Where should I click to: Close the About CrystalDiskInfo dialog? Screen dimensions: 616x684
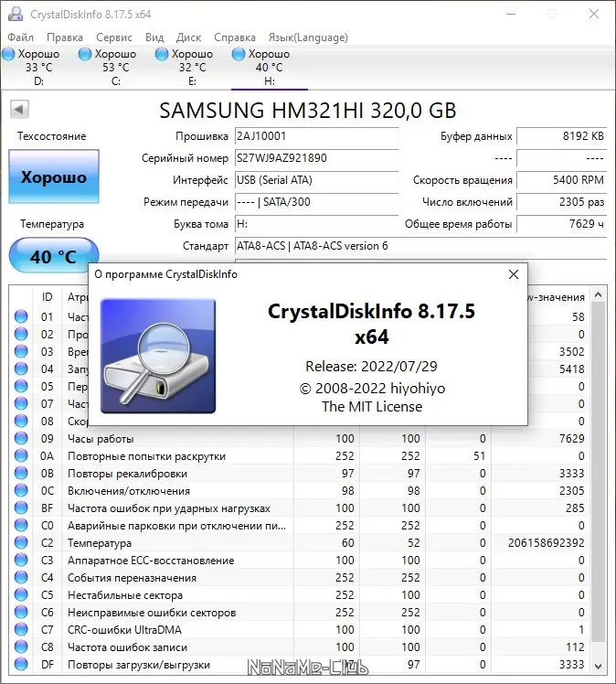tap(514, 274)
